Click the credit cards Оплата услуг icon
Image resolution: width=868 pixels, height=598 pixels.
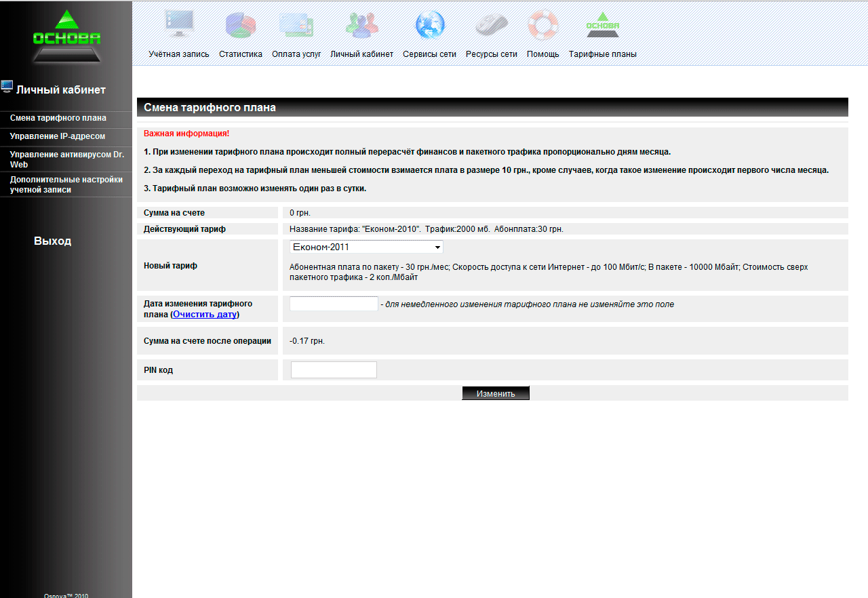(296, 26)
